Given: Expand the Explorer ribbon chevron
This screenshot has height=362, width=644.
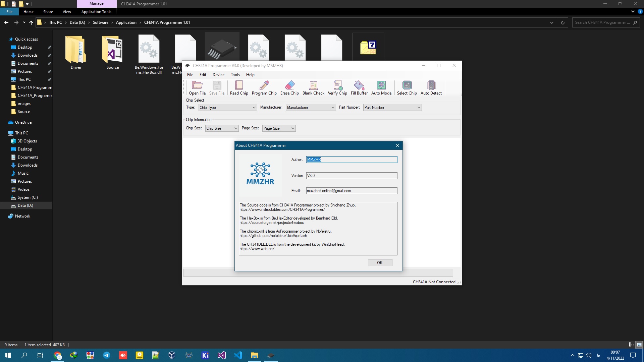Looking at the screenshot, I should tap(633, 11).
